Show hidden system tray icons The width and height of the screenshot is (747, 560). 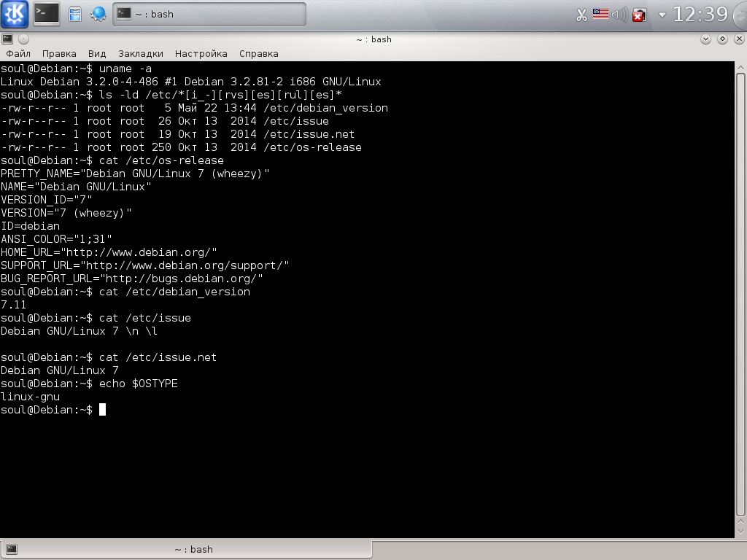pyautogui.click(x=662, y=15)
